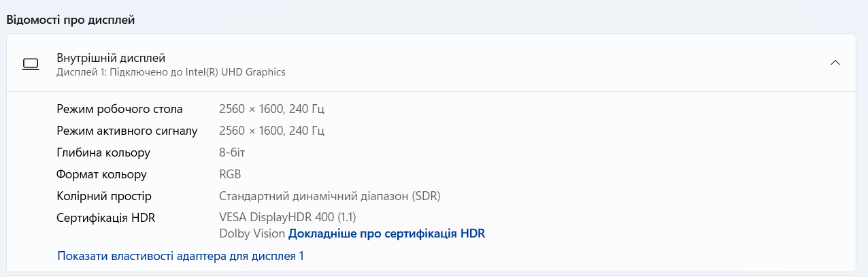Collapse the Внутрішній дисплей section chevron
The image size is (868, 277).
835,63
